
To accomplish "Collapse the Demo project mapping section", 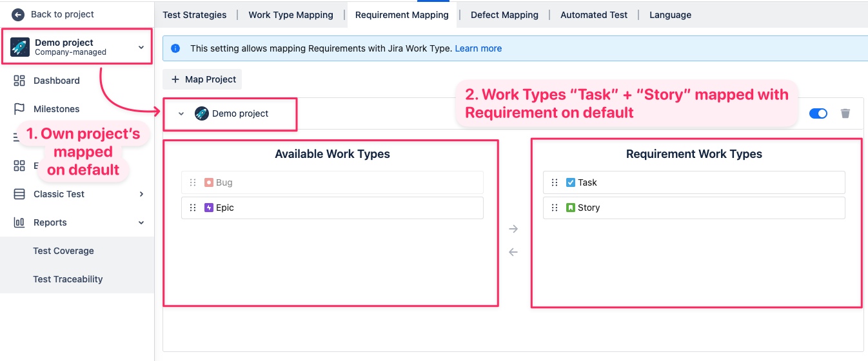I will point(181,114).
